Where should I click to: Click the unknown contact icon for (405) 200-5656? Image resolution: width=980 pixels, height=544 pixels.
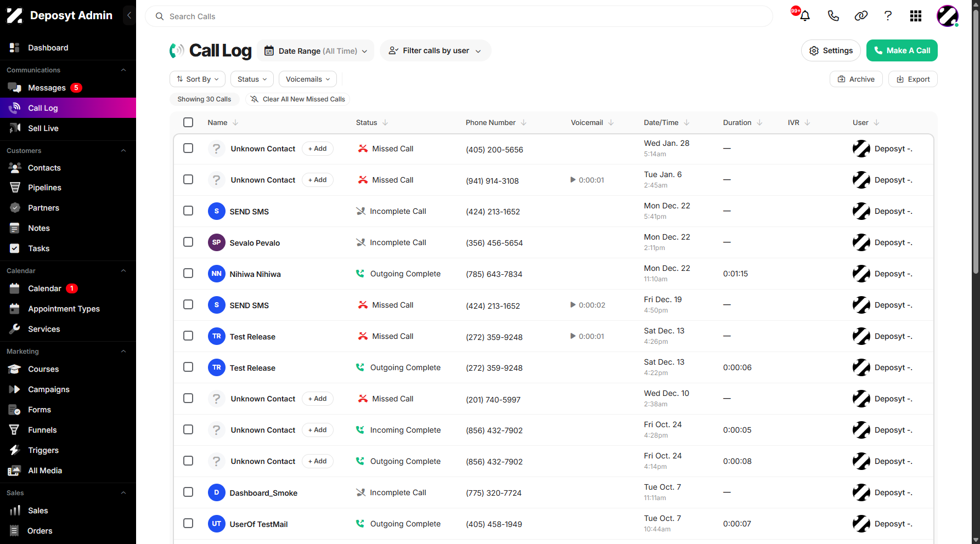pyautogui.click(x=216, y=149)
